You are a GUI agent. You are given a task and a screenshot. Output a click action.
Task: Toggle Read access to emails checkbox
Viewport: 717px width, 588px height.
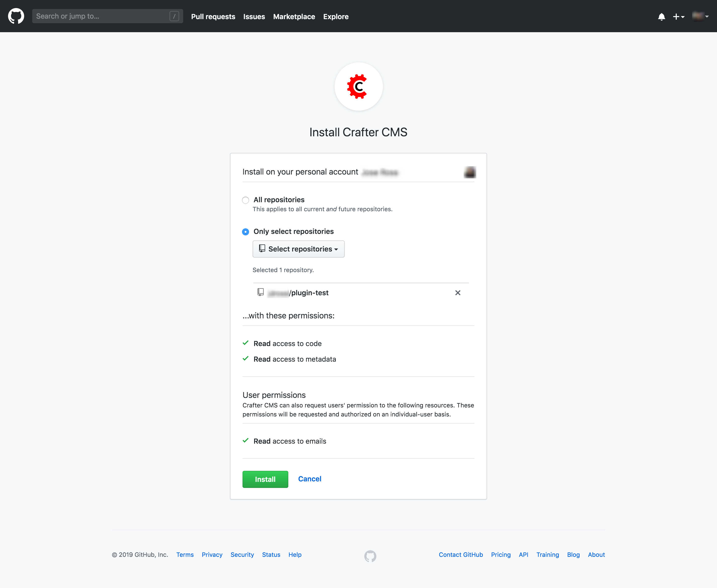pyautogui.click(x=246, y=441)
